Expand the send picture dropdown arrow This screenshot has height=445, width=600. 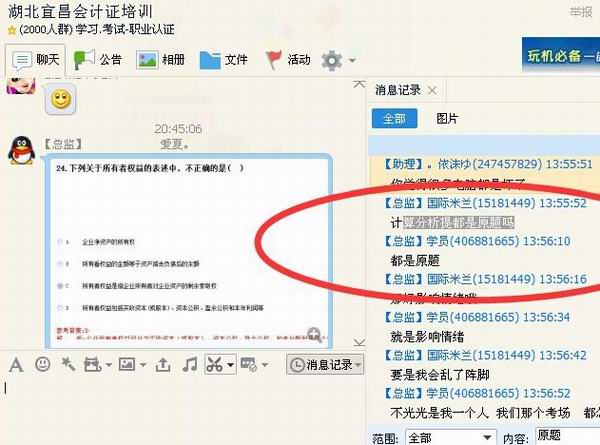(x=143, y=365)
